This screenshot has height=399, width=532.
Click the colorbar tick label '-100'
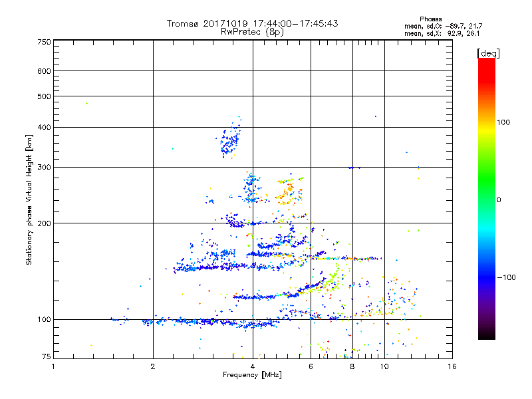coord(506,277)
